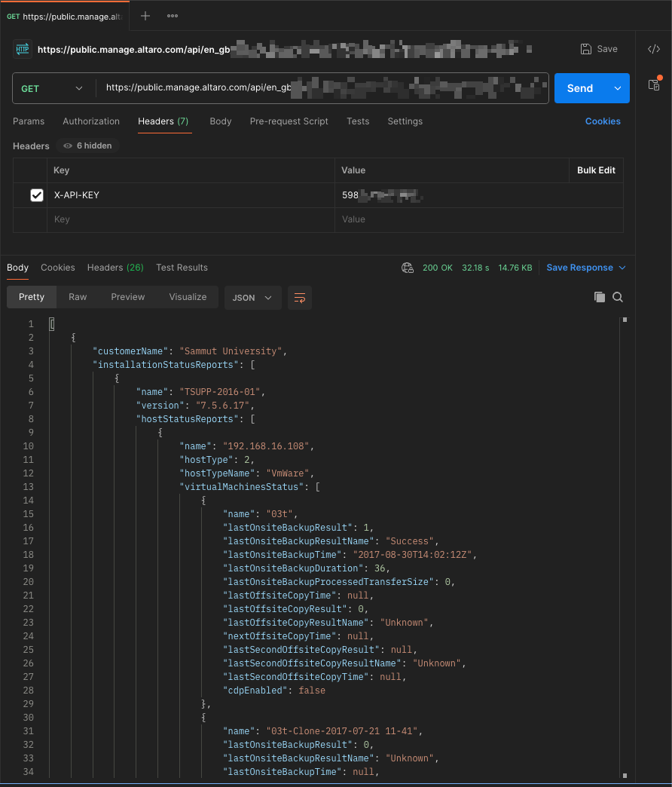The width and height of the screenshot is (672, 787).
Task: Open the tab options ellipsis menu
Action: tap(173, 16)
